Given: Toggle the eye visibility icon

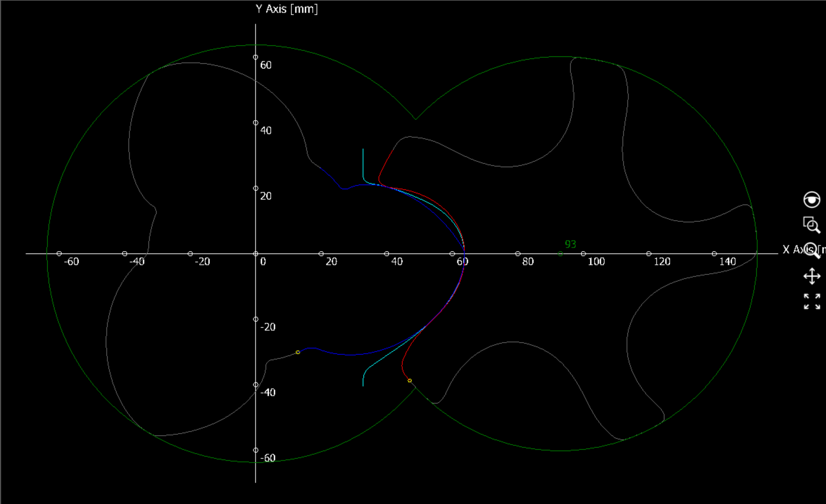Looking at the screenshot, I should pos(811,200).
